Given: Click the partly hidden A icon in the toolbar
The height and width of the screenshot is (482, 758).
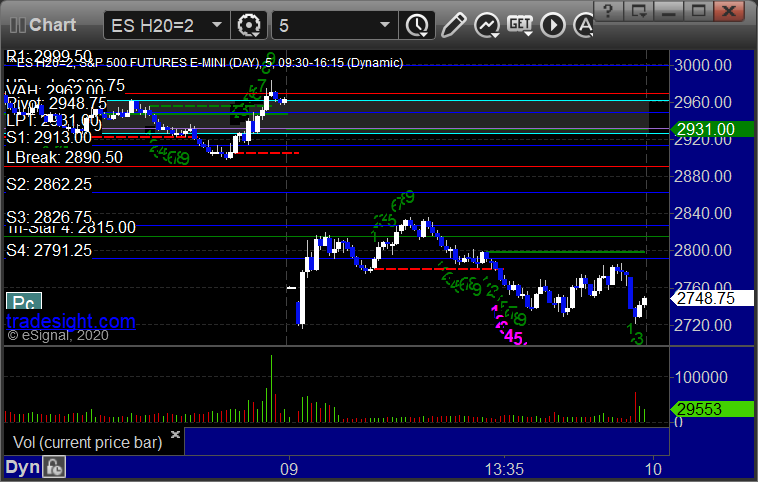Looking at the screenshot, I should click(583, 25).
